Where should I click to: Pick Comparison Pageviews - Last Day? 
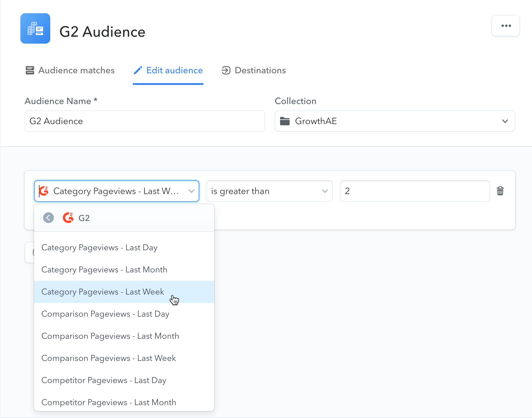(124, 314)
